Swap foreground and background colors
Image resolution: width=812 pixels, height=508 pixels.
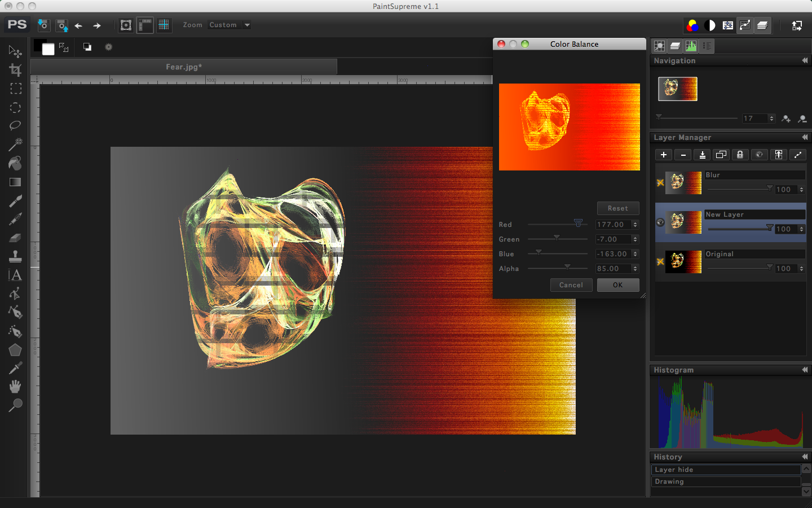click(64, 47)
